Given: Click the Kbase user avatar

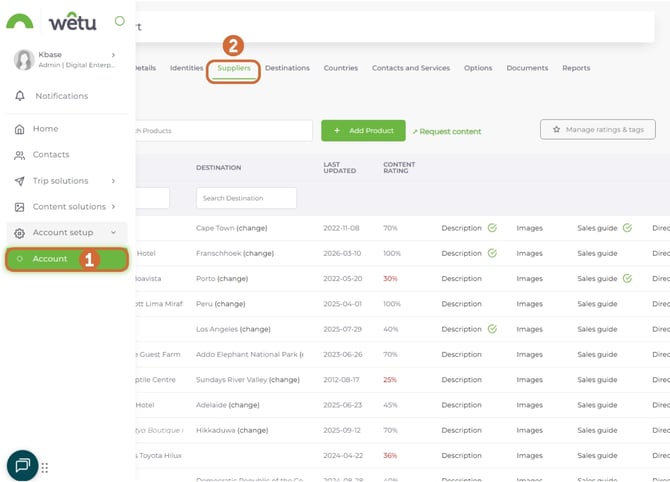Looking at the screenshot, I should pos(24,60).
